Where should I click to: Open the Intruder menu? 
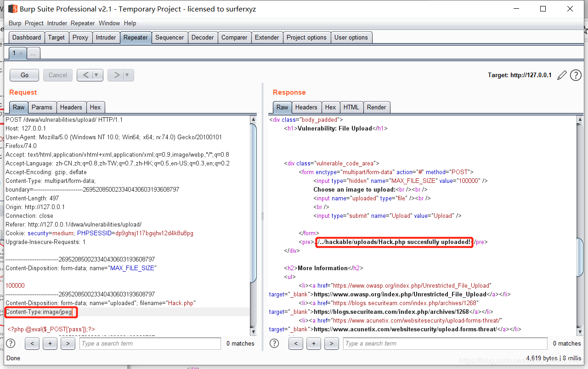tap(57, 23)
